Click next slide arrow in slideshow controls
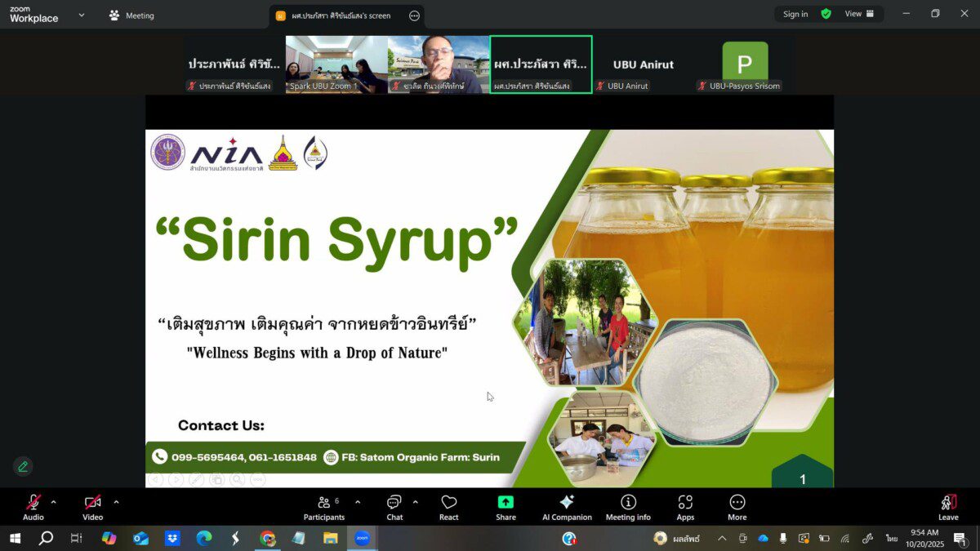The image size is (980, 551). click(176, 479)
